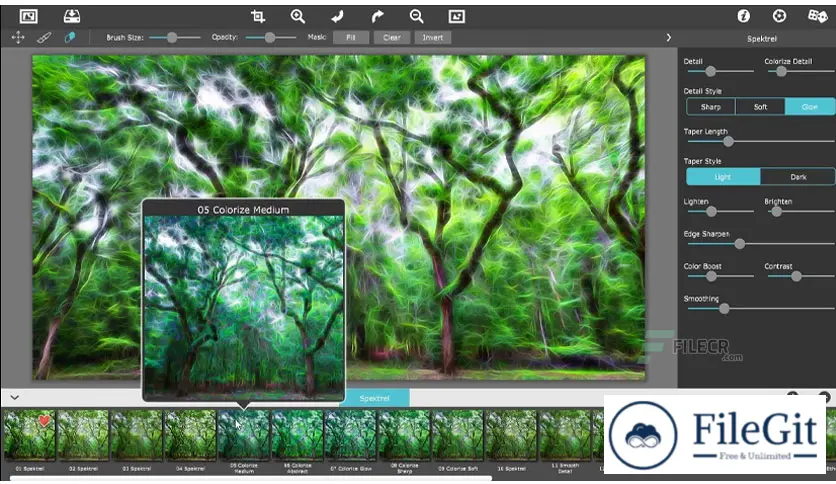836x484 pixels.
Task: Clear the mask with the Clear button
Action: click(391, 37)
